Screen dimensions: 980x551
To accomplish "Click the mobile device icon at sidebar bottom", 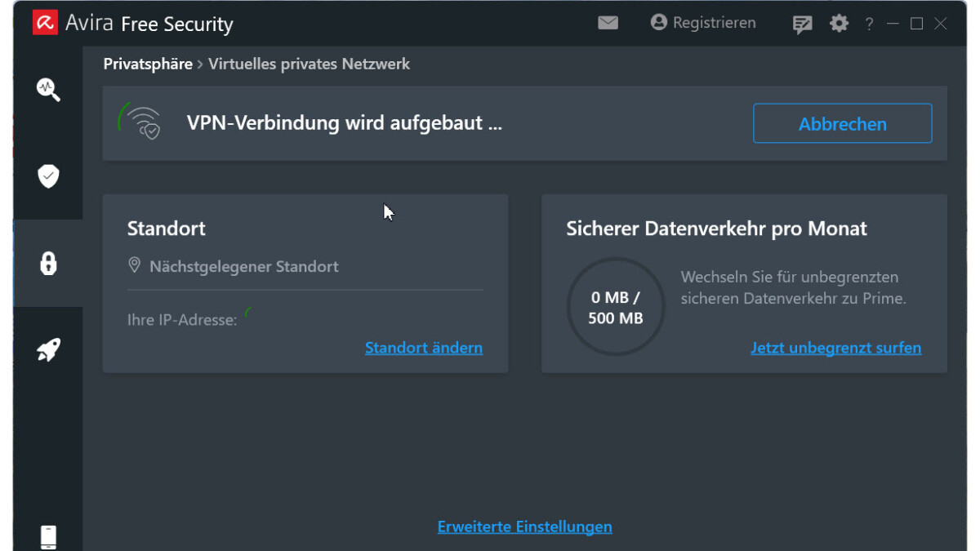I will (47, 536).
